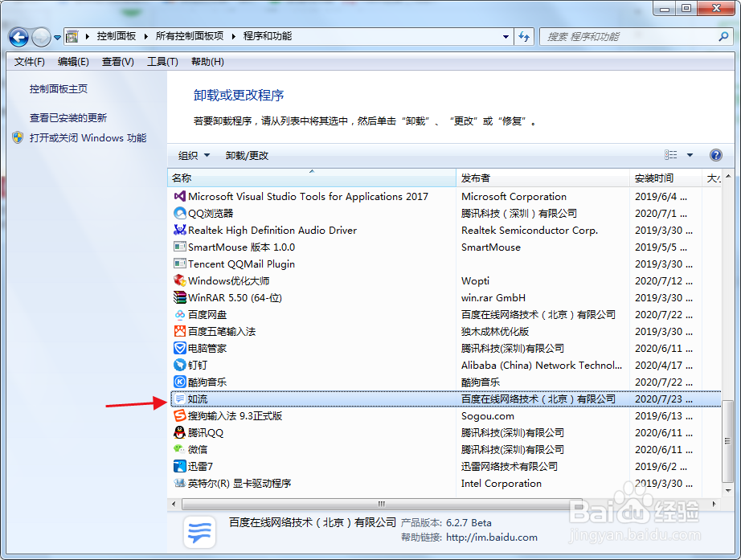Click horizontal scrollbar left arrow
This screenshot has width=741, height=560.
coord(174,504)
